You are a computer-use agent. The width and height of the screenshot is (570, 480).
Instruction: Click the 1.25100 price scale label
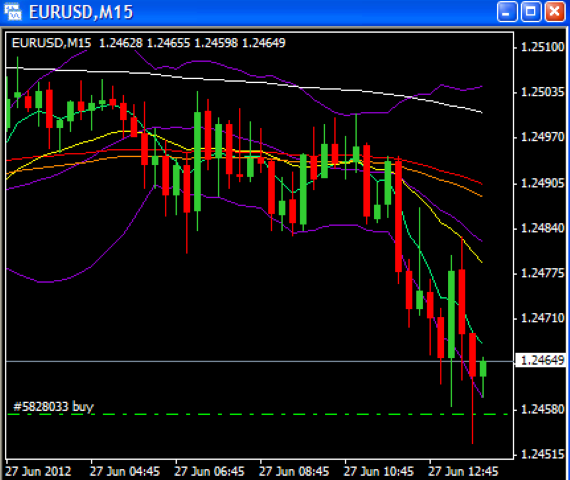(x=542, y=47)
